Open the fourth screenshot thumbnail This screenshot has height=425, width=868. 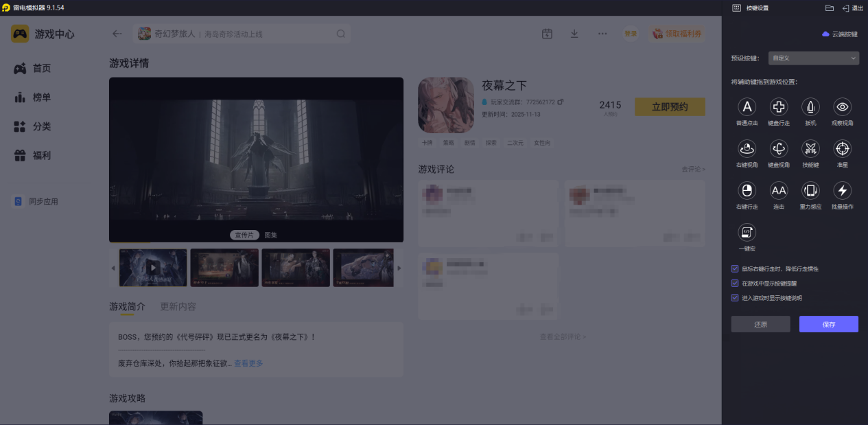pos(364,268)
